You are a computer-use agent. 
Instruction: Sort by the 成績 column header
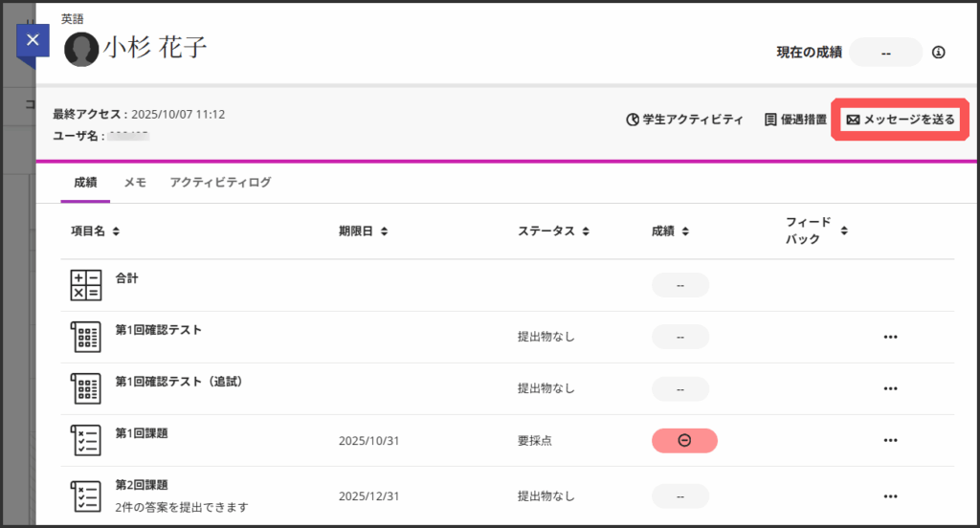click(671, 231)
